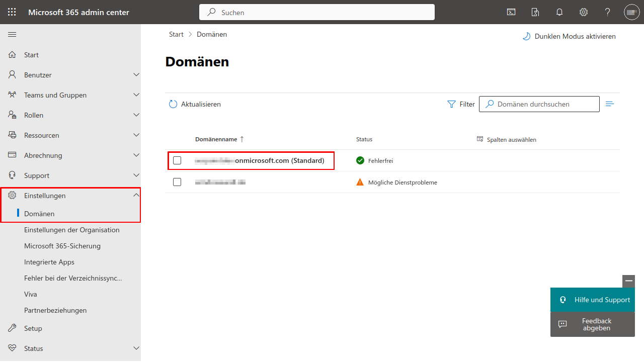Viewport: 644px width, 362px height.
Task: Click the Benutzer person icon
Action: coord(13,75)
